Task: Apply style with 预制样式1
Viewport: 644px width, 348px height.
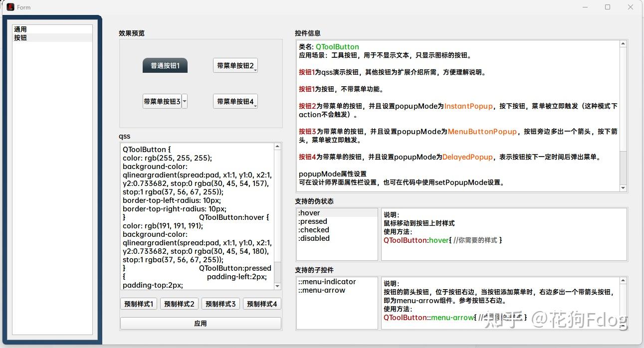Action: (x=138, y=304)
